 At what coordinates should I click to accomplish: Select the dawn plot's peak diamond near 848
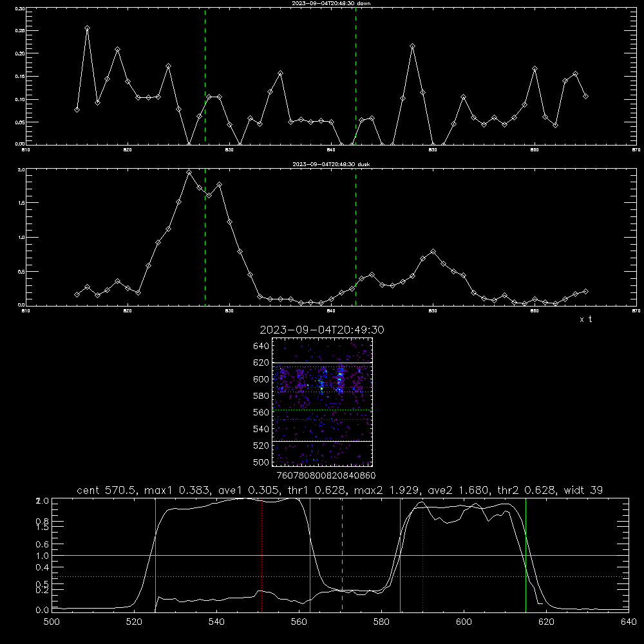[x=412, y=46]
